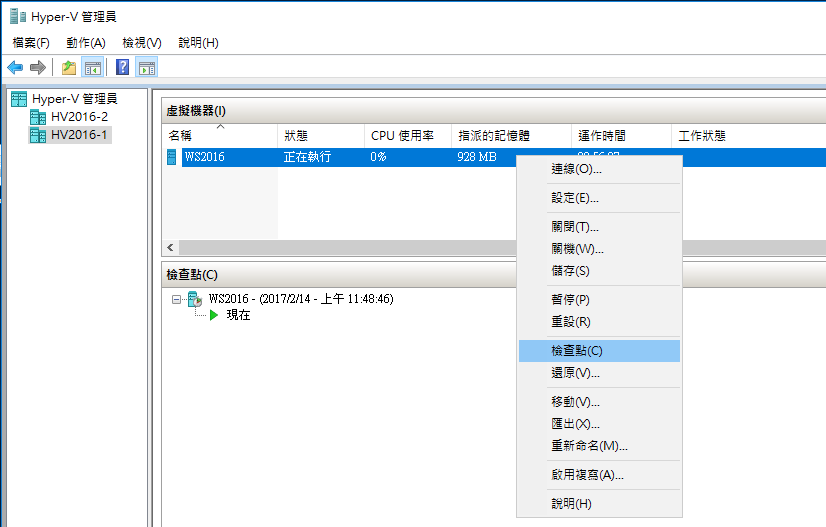Choose 說明(H) at the context menu bottom
Image resolution: width=826 pixels, height=527 pixels.
click(x=599, y=504)
